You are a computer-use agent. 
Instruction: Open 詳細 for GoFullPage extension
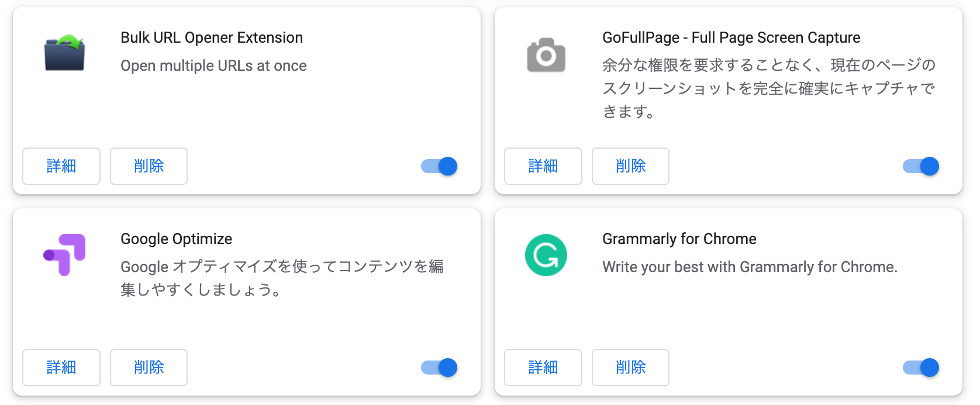[x=543, y=166]
